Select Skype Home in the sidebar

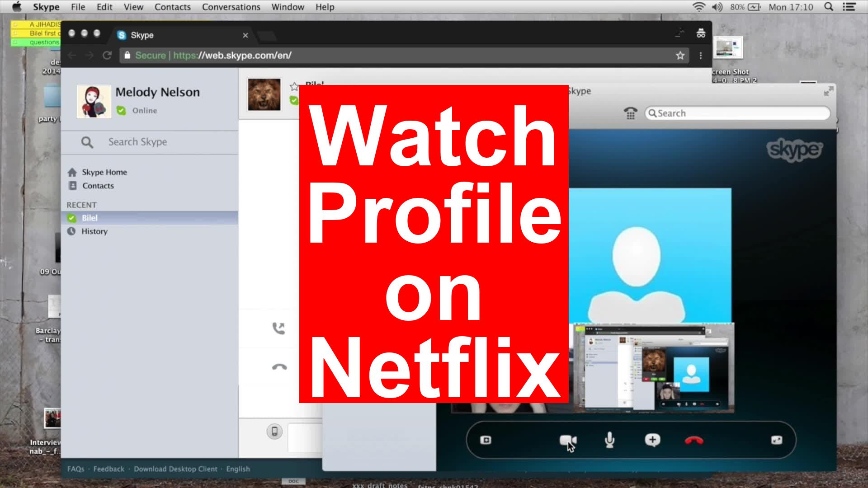click(x=104, y=172)
